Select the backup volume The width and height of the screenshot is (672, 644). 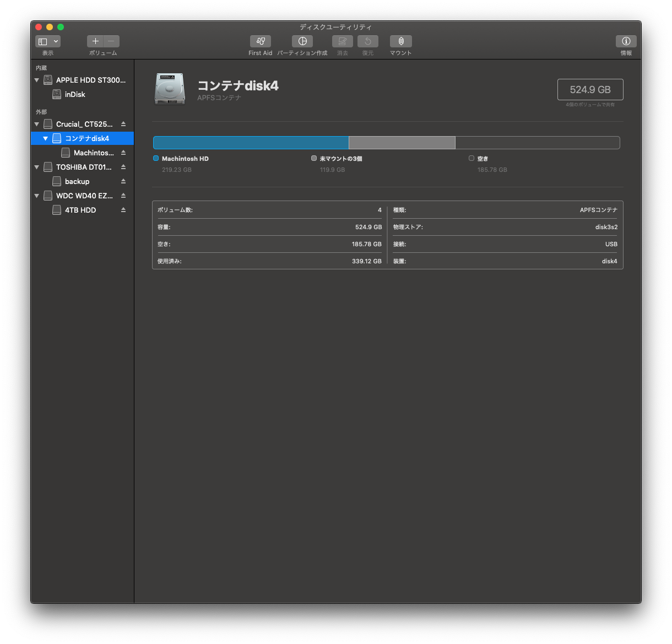[x=83, y=181]
